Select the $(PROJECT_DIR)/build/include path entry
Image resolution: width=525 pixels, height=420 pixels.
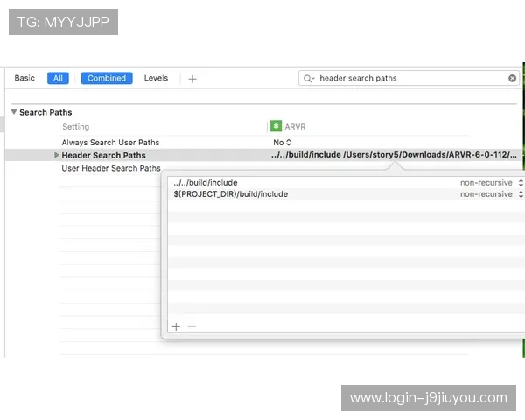click(231, 194)
